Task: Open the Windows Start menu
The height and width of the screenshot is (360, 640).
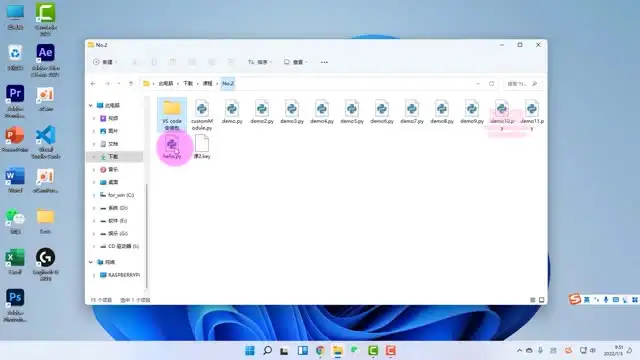Action: 250,350
